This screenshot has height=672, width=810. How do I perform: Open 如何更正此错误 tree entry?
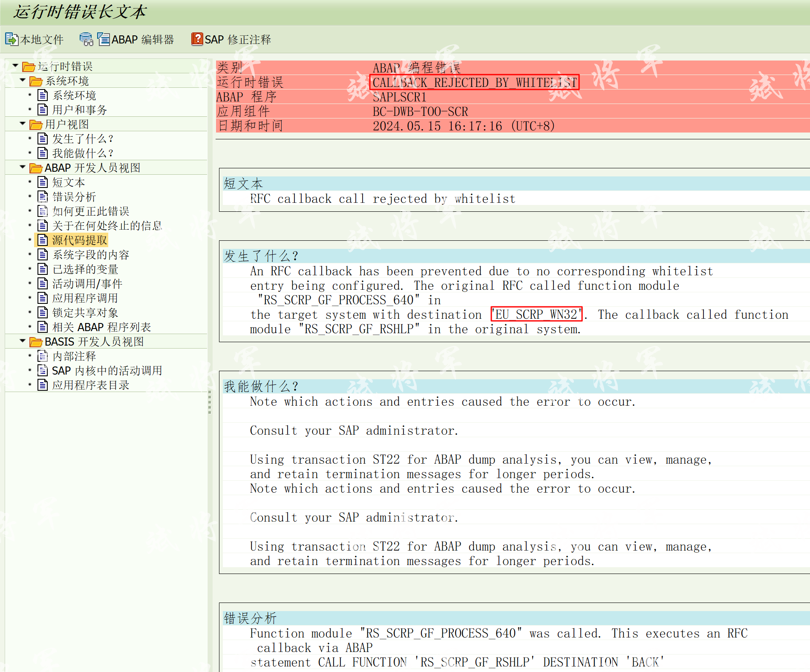91,211
